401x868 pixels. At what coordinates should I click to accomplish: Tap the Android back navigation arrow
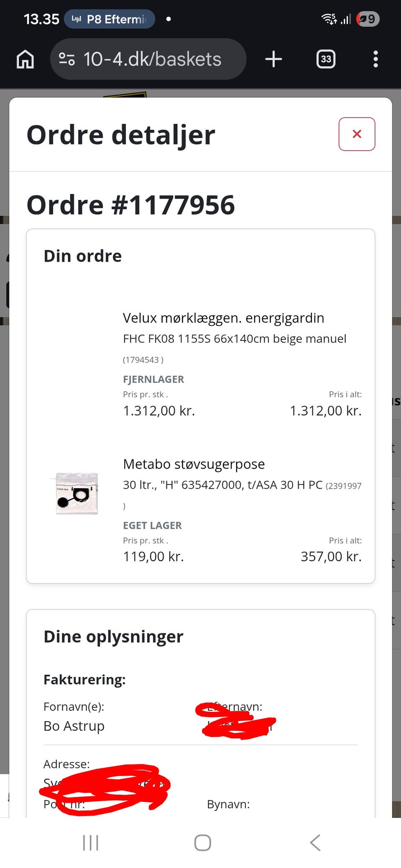pyautogui.click(x=315, y=843)
